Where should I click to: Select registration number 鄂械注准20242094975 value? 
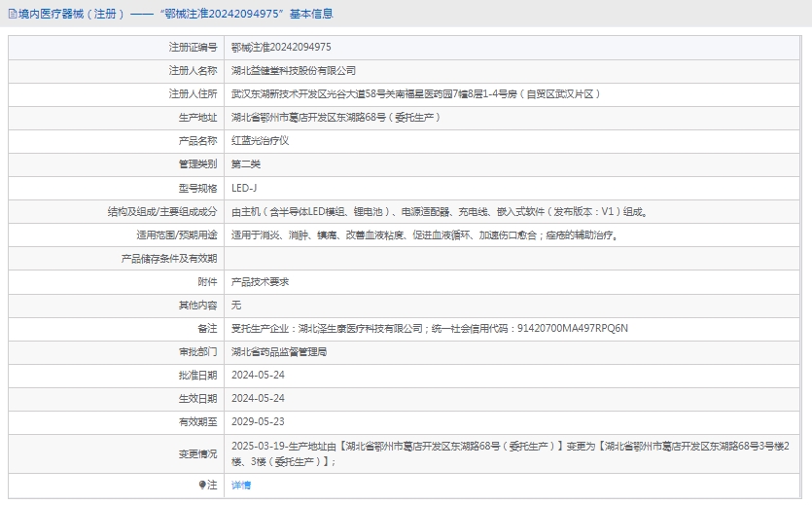(281, 47)
